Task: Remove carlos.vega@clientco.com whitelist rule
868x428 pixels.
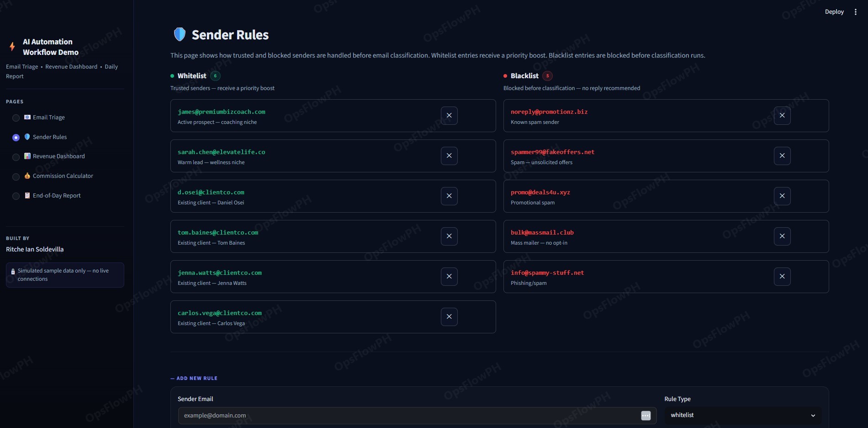Action: 449,317
